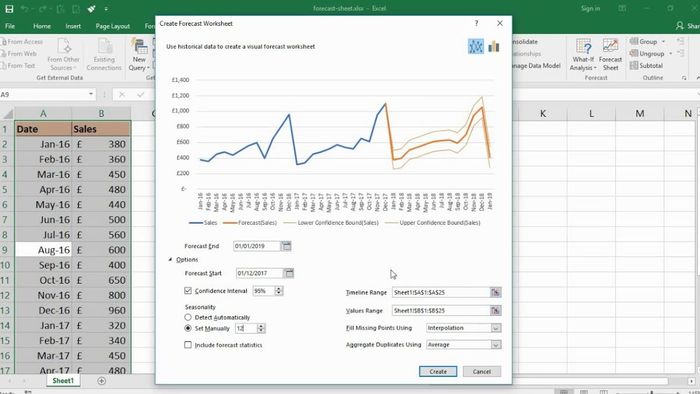Click From Access in ribbon
Screen dimensions: 700x394
point(22,41)
